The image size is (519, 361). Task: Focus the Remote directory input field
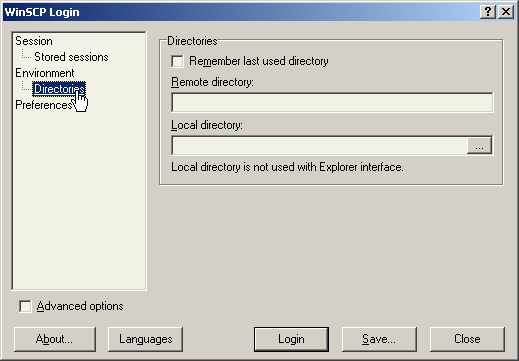point(332,102)
